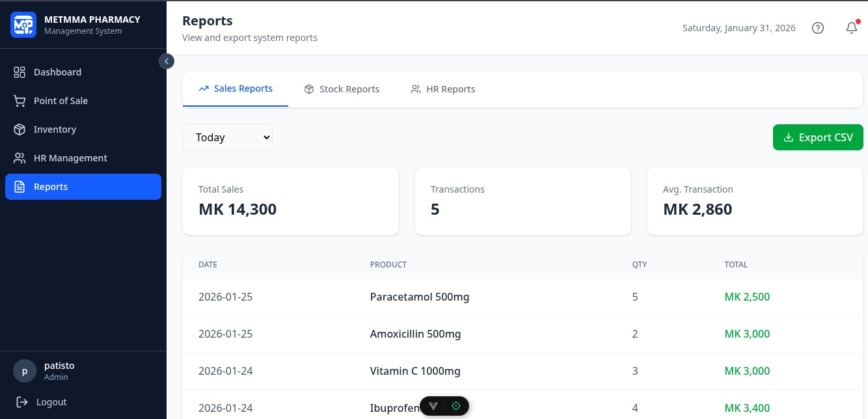Image resolution: width=868 pixels, height=419 pixels.
Task: Click the Metmma Pharmacy logo icon
Action: (x=23, y=25)
